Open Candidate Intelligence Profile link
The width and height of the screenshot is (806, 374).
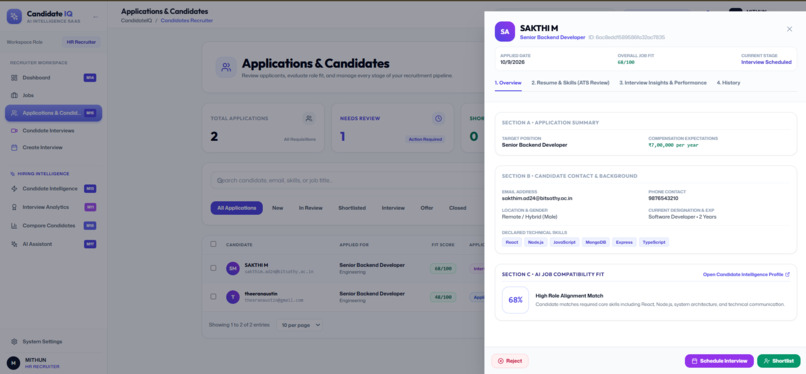pos(746,274)
